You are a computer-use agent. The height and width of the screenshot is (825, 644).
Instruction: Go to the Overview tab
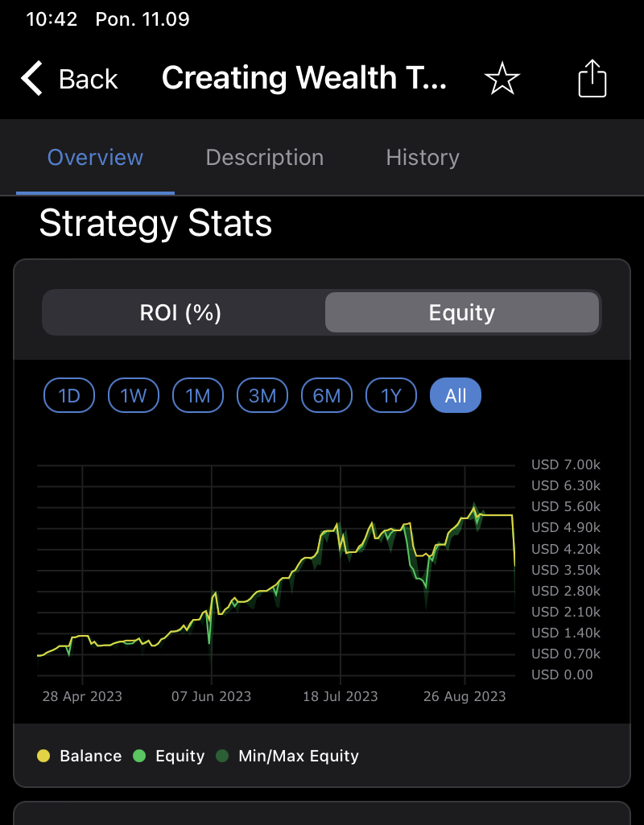point(95,157)
